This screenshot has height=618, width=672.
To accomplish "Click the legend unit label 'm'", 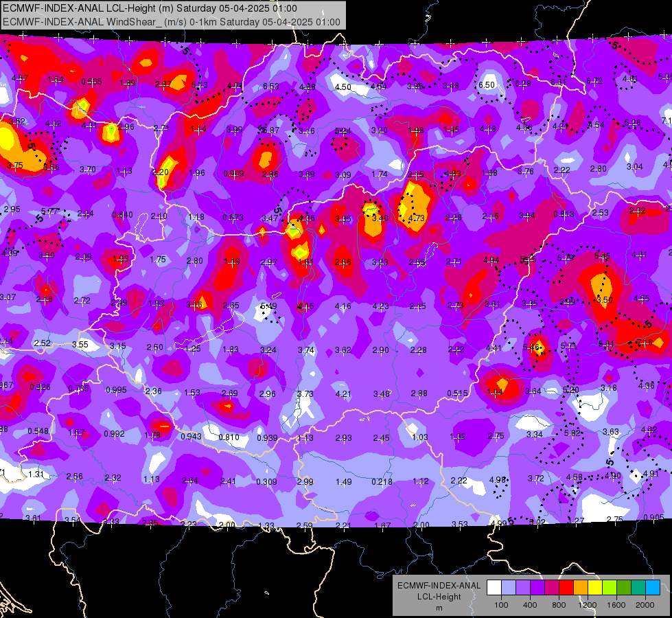I will tap(439, 608).
